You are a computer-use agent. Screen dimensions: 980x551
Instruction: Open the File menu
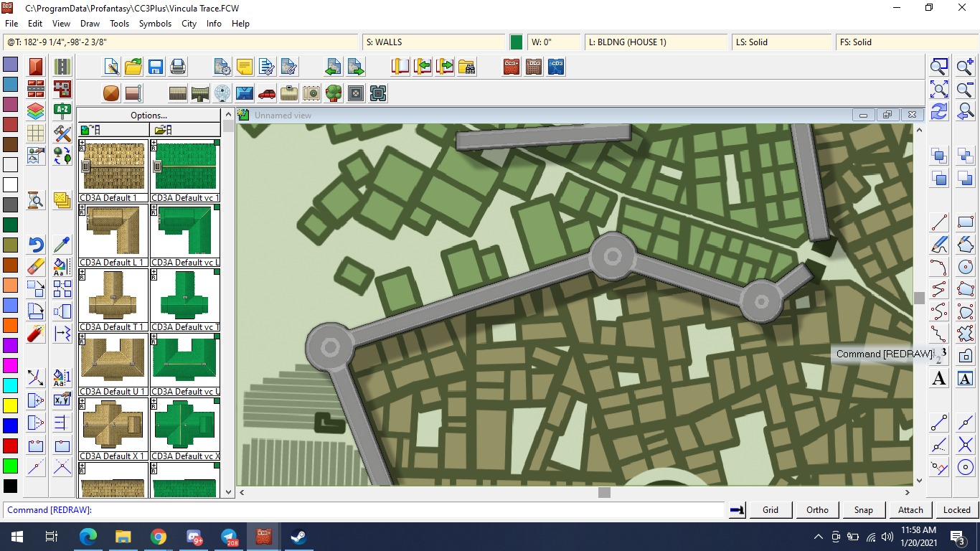click(11, 24)
